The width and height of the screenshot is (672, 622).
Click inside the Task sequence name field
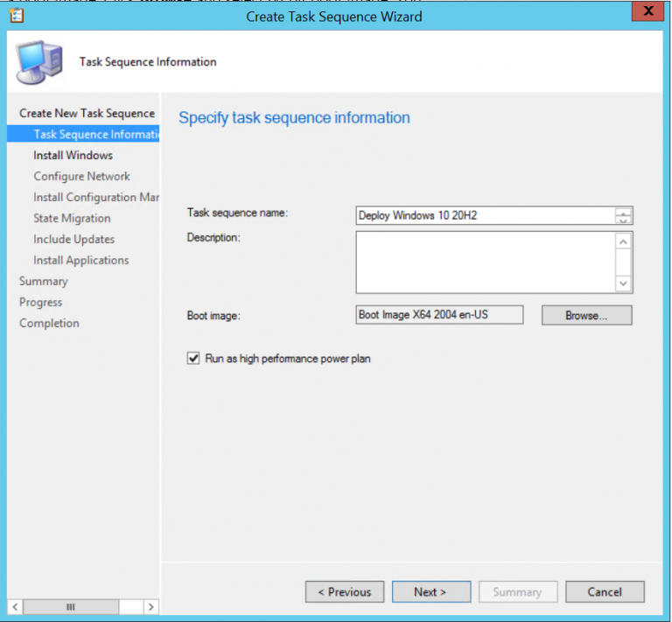coord(484,216)
